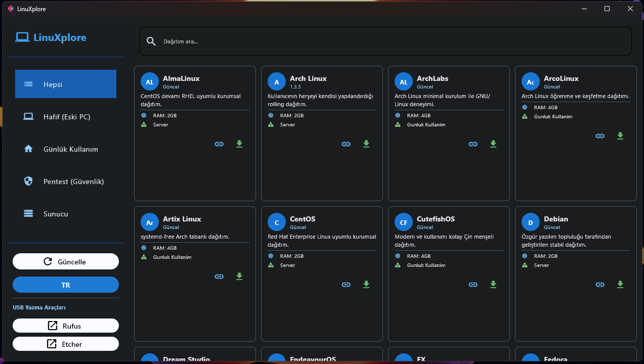Click the Debian download icon
The width and height of the screenshot is (644, 364).
tap(620, 285)
